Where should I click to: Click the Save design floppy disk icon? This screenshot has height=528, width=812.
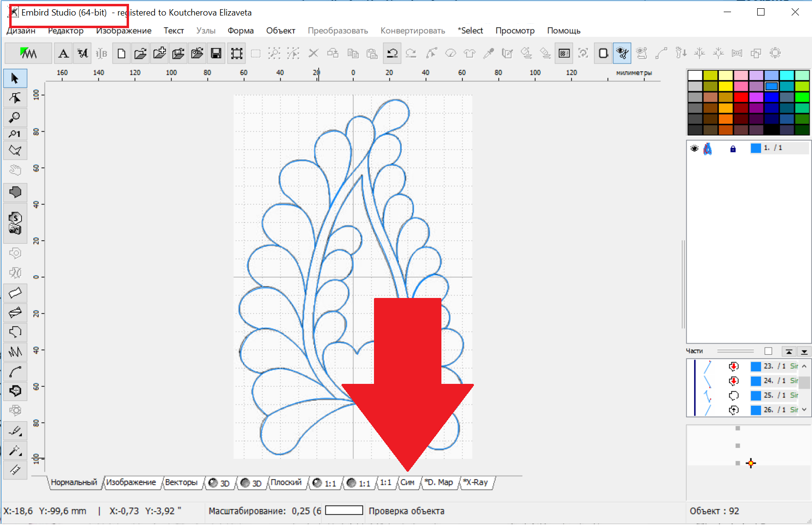click(x=216, y=53)
